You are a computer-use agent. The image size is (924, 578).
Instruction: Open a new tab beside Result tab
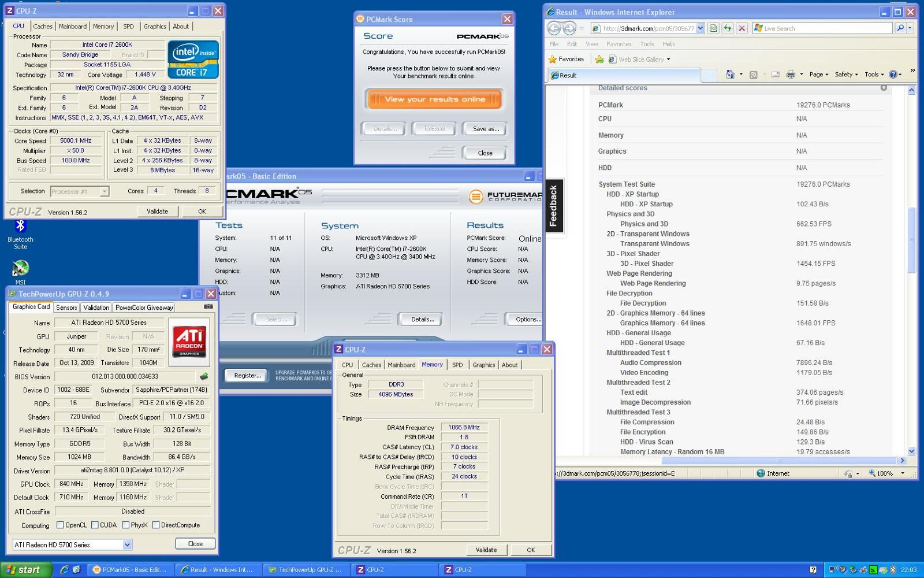pos(709,75)
